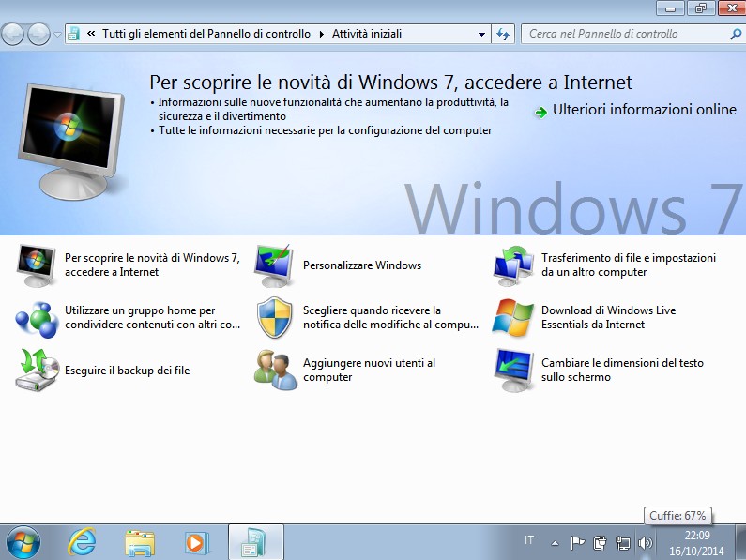
Task: Click the Aggiungere nuovi utenti people icon
Action: coord(275,370)
